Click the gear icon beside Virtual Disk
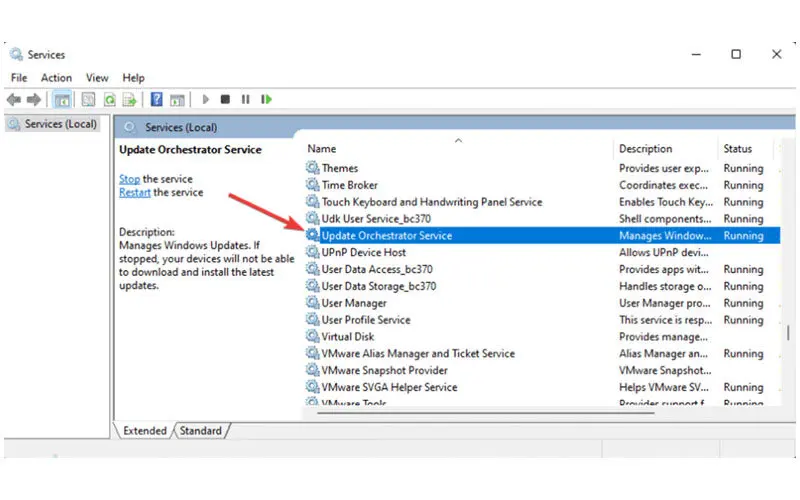The height and width of the screenshot is (500, 800). [312, 336]
